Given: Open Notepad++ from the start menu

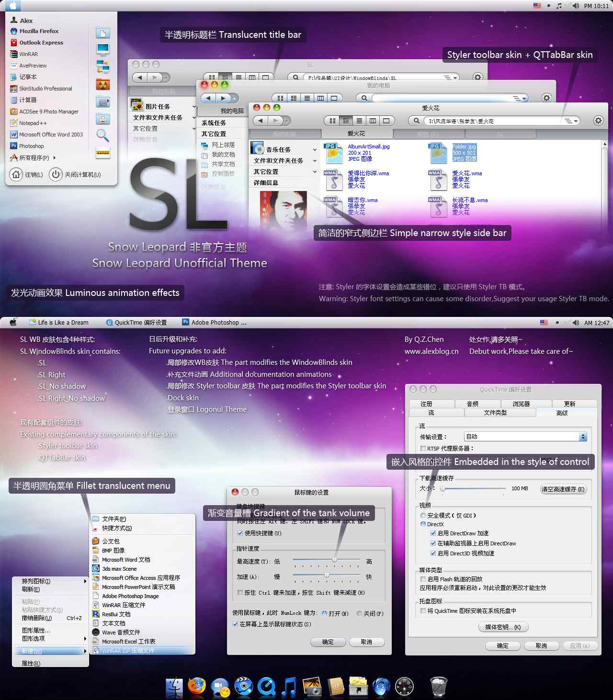Looking at the screenshot, I should click(29, 123).
